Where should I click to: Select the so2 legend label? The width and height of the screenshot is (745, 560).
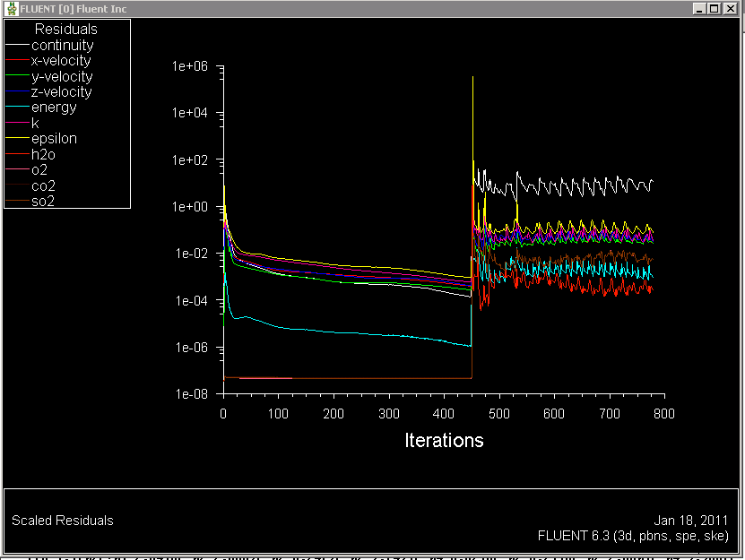[x=43, y=201]
